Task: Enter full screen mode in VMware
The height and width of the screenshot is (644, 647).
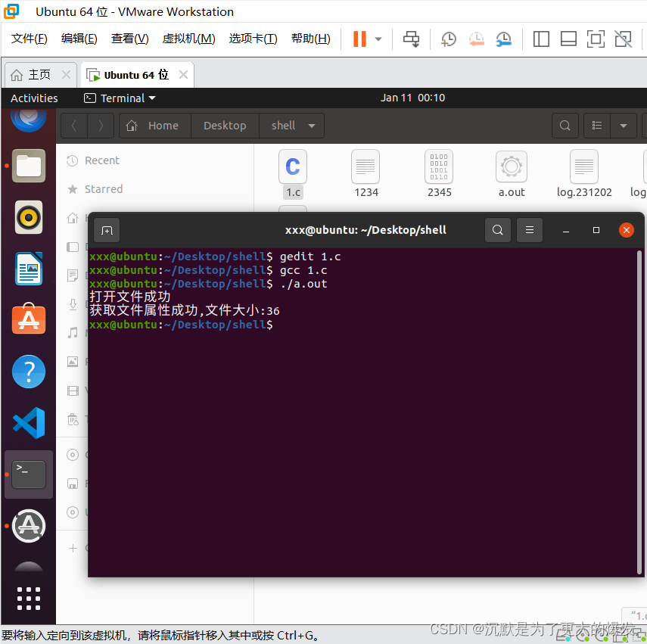Action: coord(596,39)
